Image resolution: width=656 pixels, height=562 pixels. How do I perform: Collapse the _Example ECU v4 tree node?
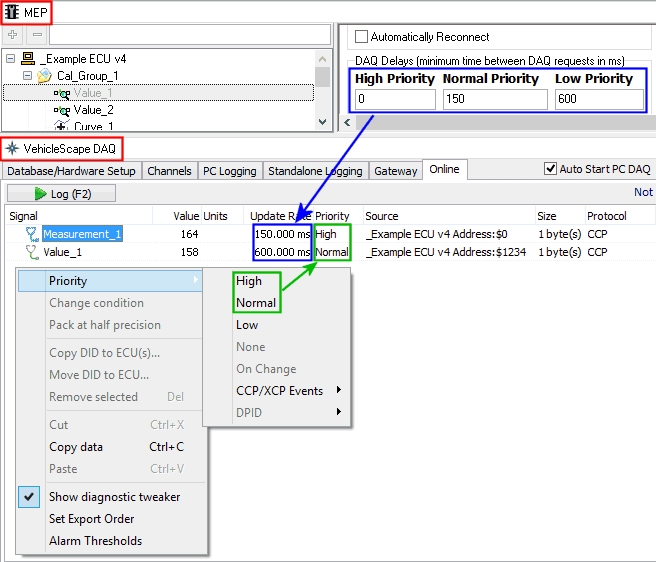(x=10, y=59)
